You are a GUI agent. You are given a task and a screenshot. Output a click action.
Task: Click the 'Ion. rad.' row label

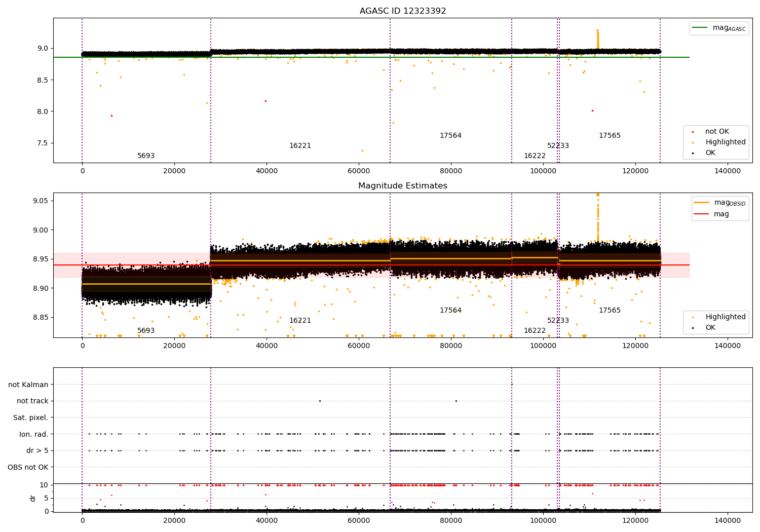coord(34,434)
